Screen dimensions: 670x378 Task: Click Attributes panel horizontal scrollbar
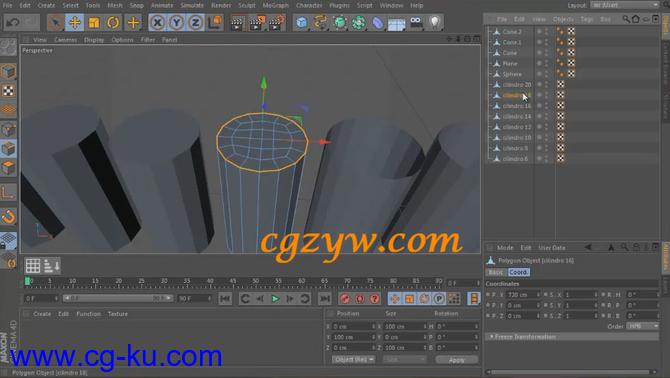571,372
